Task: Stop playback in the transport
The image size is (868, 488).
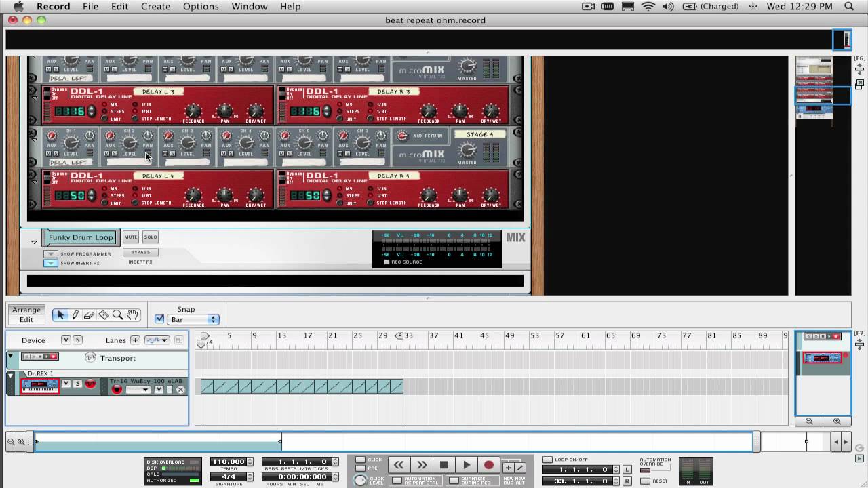Action: tap(444, 464)
